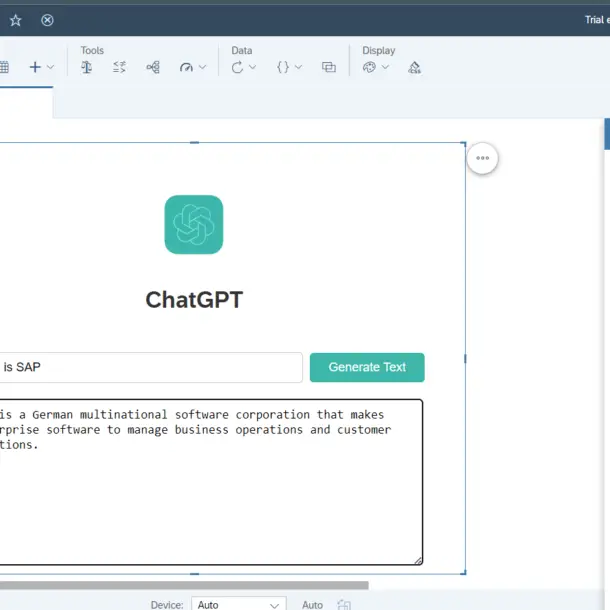Click the device layout icon beside Auto label
Screen dimensions: 610x610
pos(344,605)
